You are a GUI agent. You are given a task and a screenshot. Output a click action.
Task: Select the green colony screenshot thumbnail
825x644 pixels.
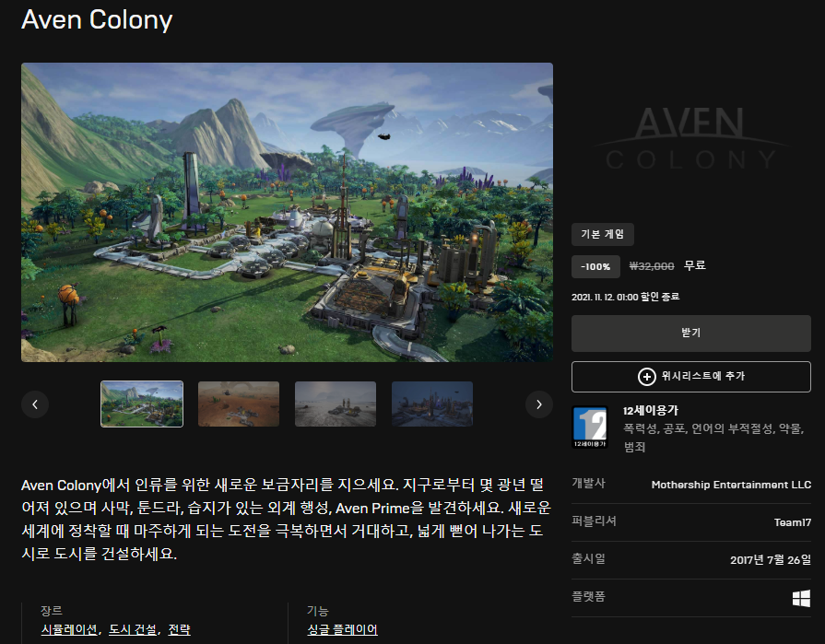pos(142,404)
